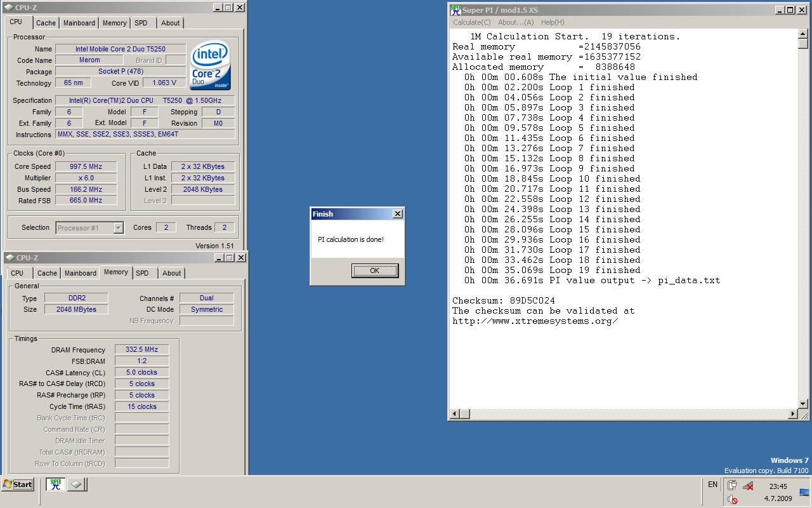Click the Code Name field Merom
Viewport: 812px width, 508px height.
(x=89, y=60)
